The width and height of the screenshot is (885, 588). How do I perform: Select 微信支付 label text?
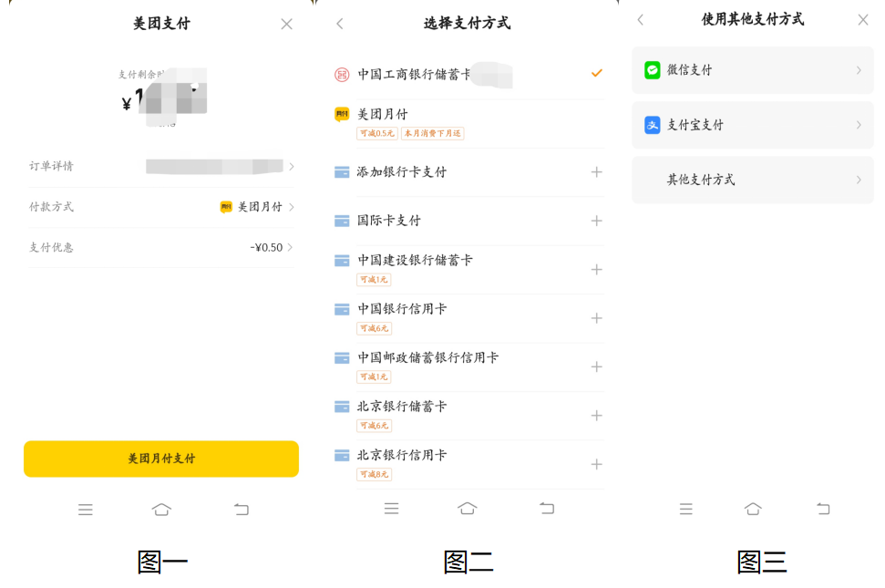[690, 70]
